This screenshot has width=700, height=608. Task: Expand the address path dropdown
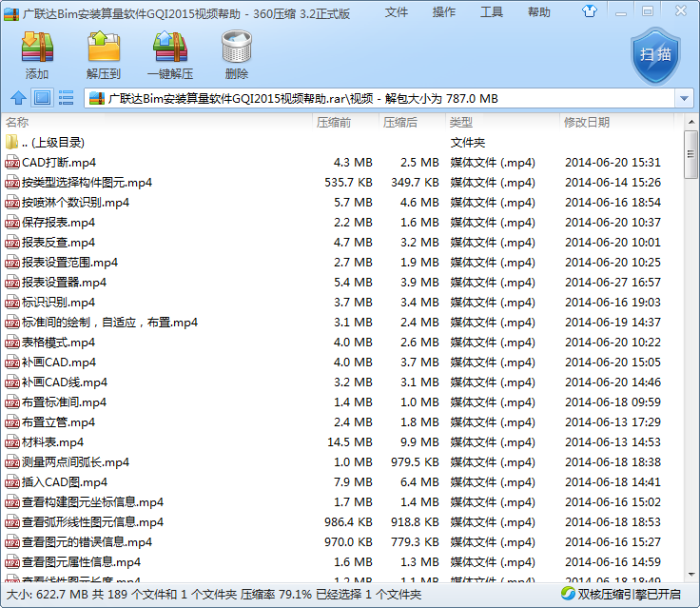[x=684, y=98]
